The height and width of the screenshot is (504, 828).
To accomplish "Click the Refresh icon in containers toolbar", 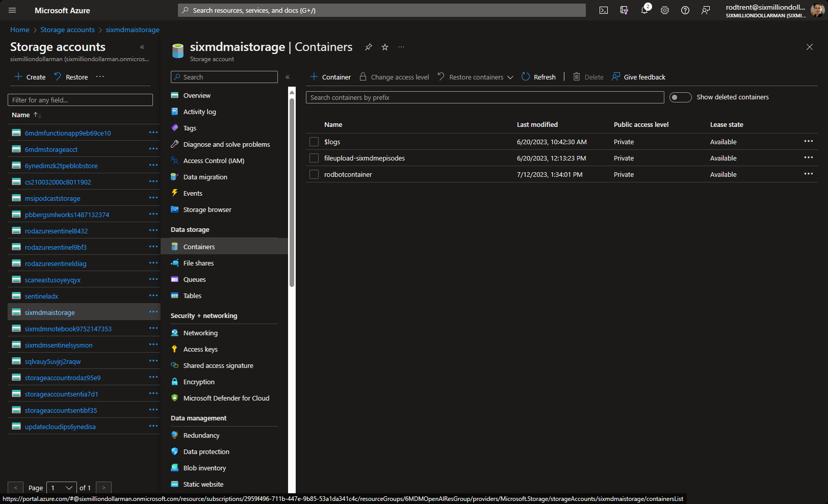I will pyautogui.click(x=526, y=77).
